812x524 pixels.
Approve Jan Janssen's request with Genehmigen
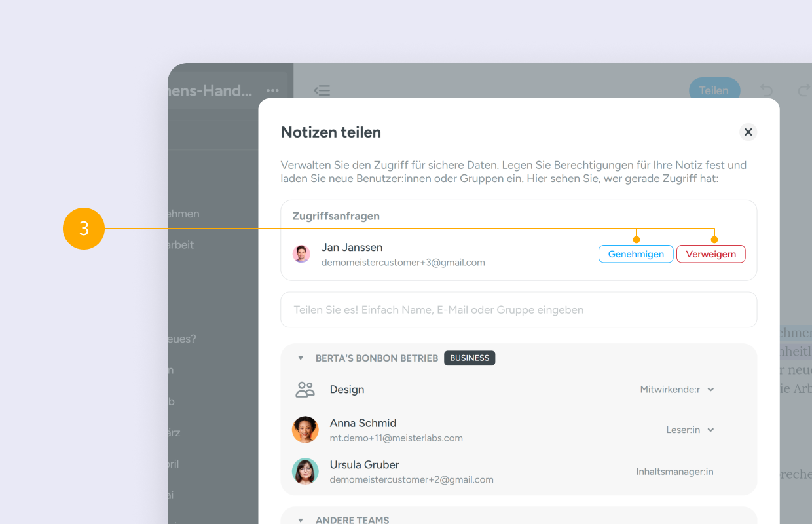click(x=636, y=254)
